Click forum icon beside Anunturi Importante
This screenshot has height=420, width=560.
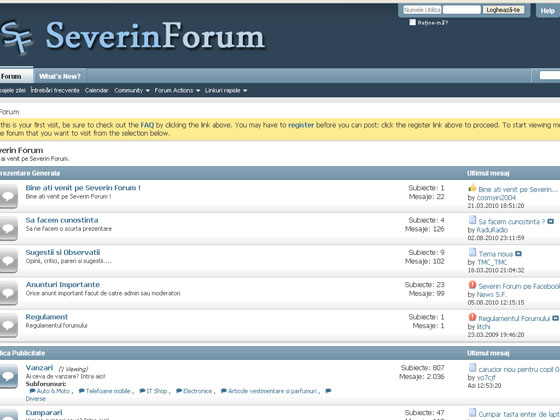9,293
